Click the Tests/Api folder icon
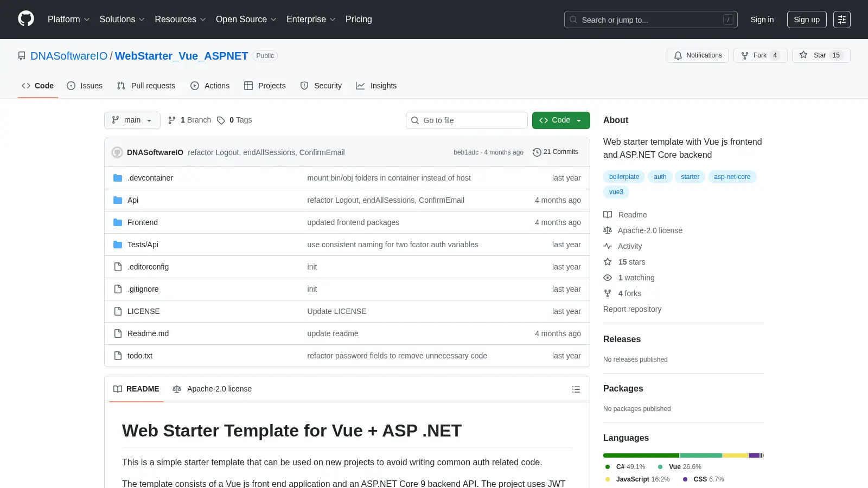Image resolution: width=868 pixels, height=488 pixels. (x=118, y=245)
